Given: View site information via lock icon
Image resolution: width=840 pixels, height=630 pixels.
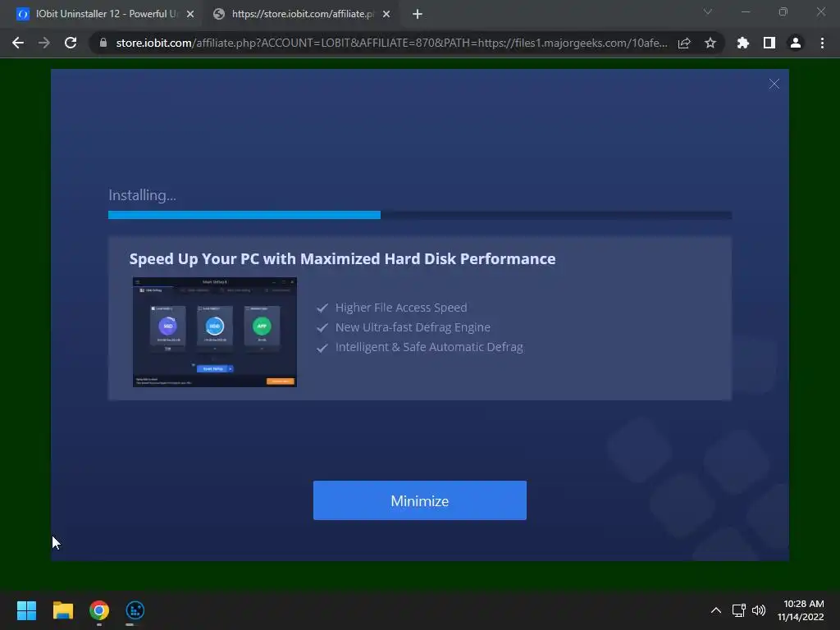Looking at the screenshot, I should click(x=103, y=43).
